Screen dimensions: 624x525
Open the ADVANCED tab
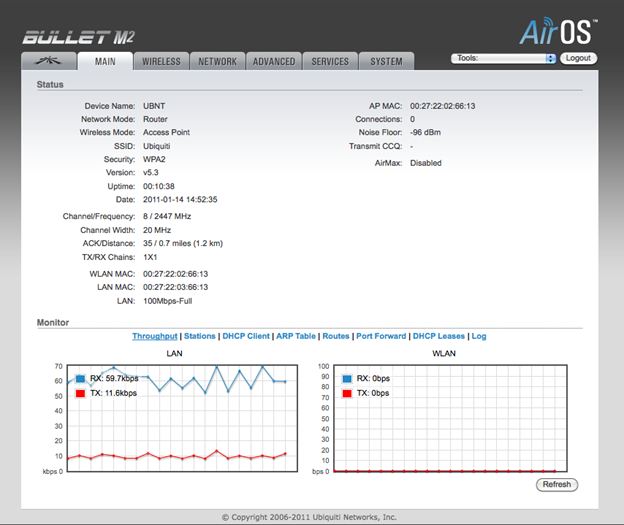(x=274, y=61)
